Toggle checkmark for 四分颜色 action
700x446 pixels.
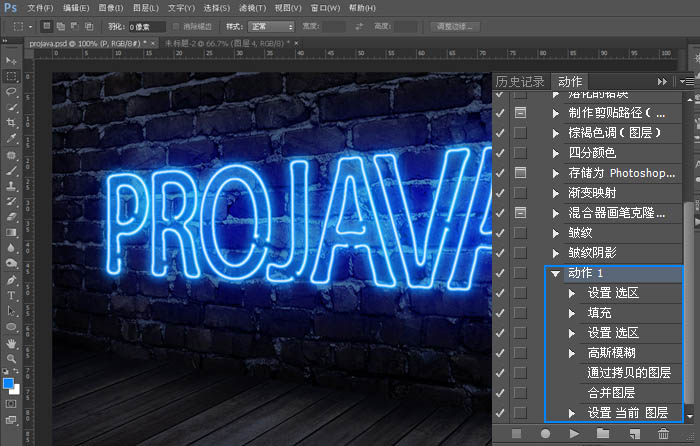click(500, 153)
